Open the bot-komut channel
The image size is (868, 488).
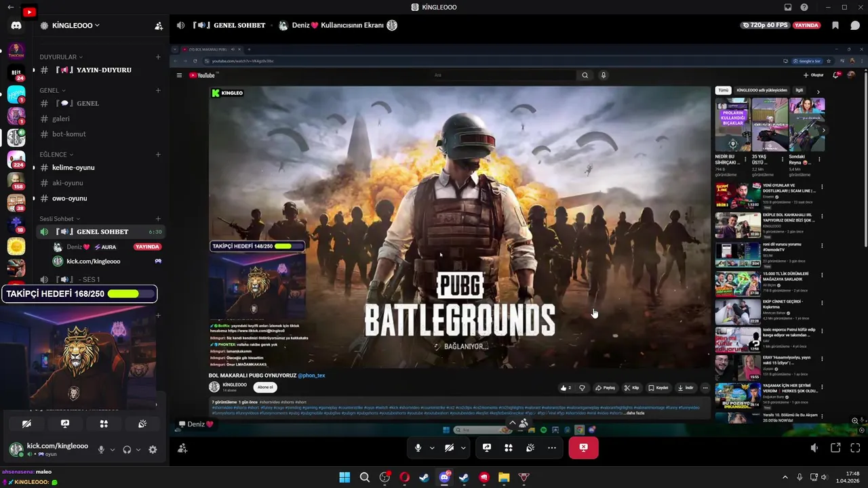point(100,134)
